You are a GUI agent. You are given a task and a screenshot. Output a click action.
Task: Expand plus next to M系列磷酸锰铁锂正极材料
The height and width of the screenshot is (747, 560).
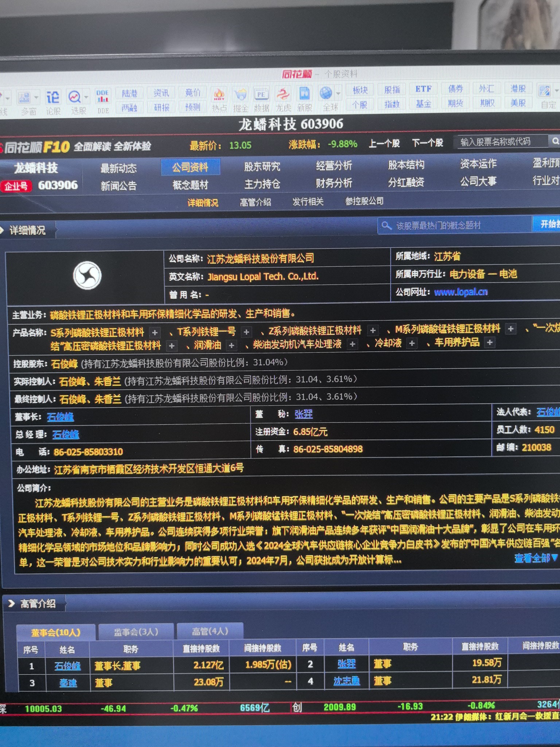[511, 329]
